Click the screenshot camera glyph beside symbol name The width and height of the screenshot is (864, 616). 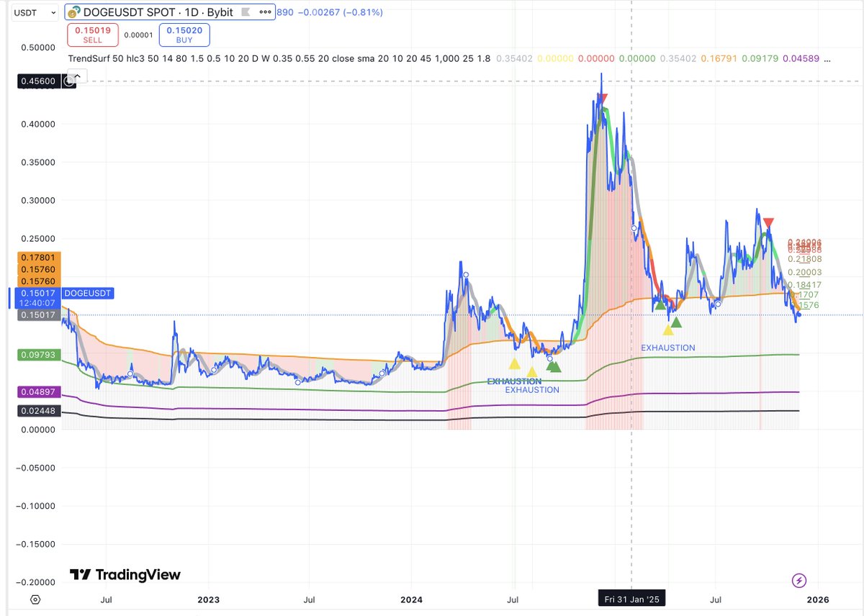click(x=245, y=12)
